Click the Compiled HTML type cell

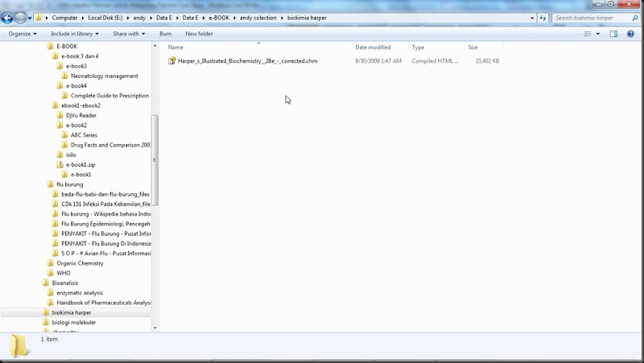[x=436, y=61]
